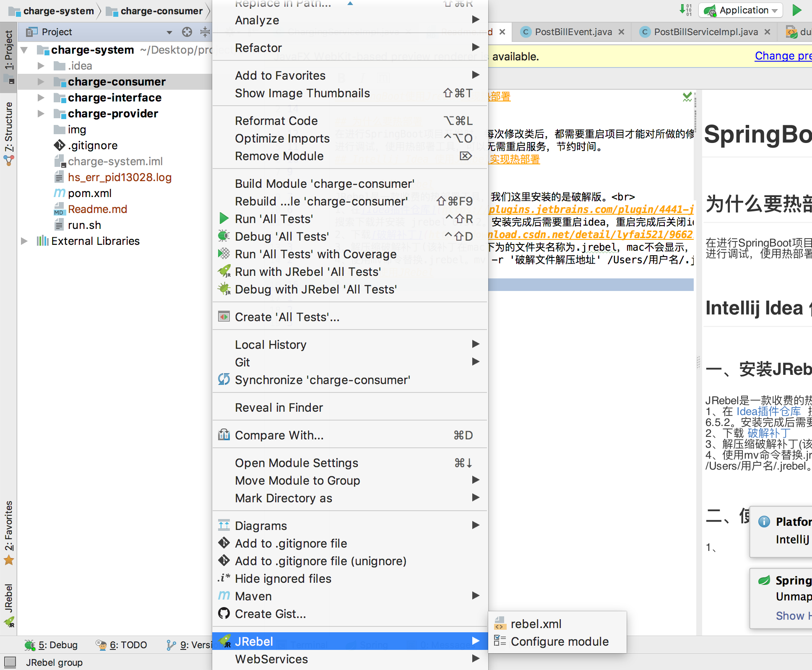Open Add to Favorites submenu
The image size is (812, 670).
tap(350, 75)
